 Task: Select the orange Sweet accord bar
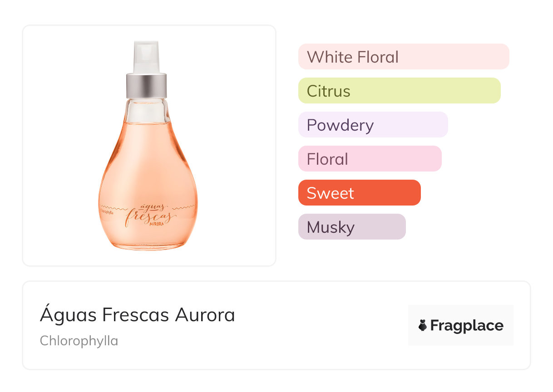coord(359,193)
